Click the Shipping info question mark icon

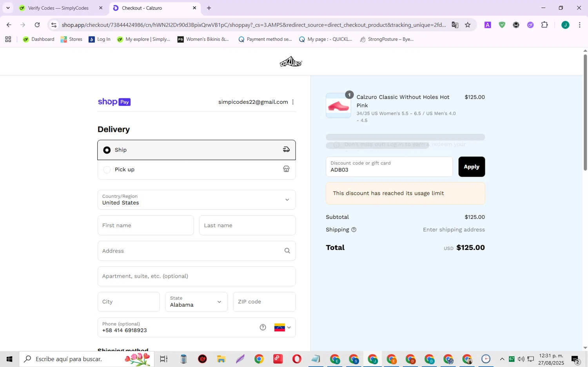(x=354, y=230)
